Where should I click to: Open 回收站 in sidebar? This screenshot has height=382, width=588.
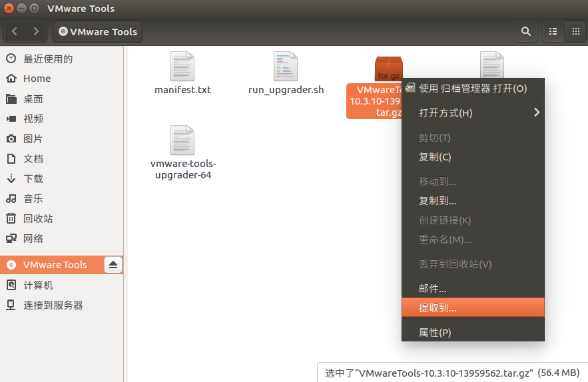pyautogui.click(x=62, y=218)
